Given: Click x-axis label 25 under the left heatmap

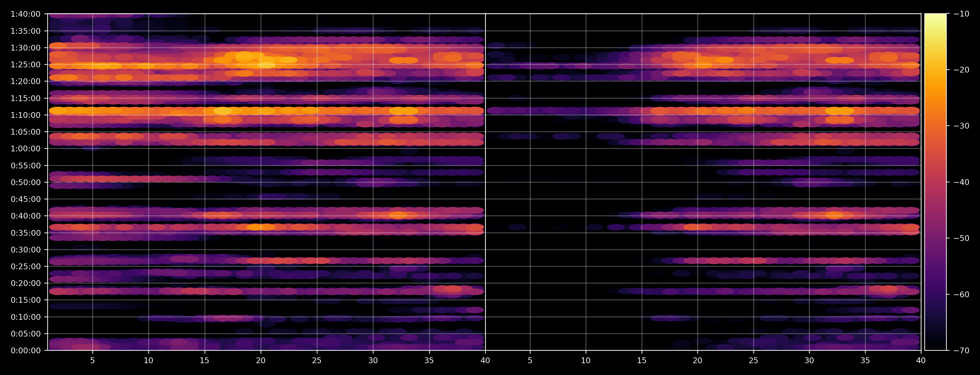Looking at the screenshot, I should pyautogui.click(x=317, y=360).
